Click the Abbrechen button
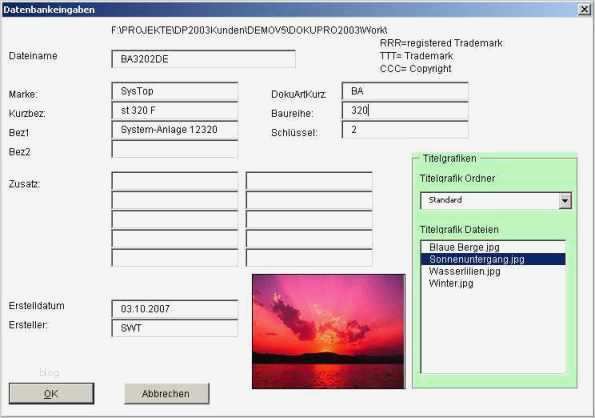 167,394
